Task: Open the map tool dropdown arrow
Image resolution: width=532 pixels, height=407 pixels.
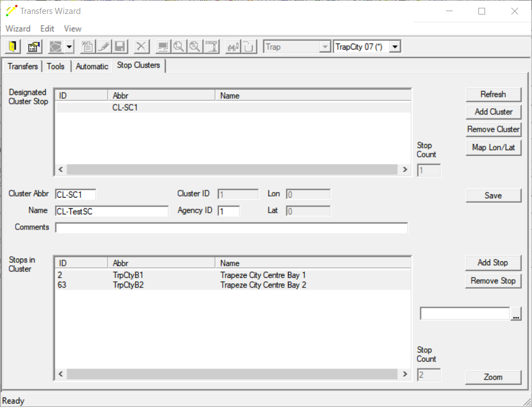Action: (x=68, y=46)
